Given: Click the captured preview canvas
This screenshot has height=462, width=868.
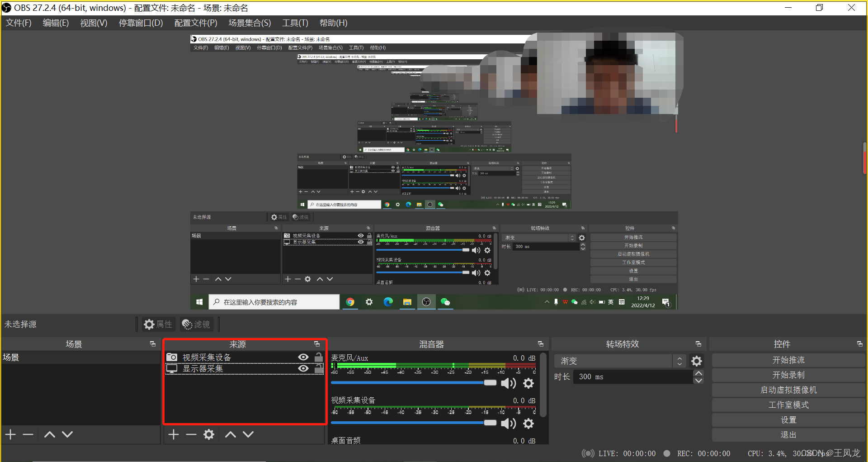Looking at the screenshot, I should tap(434, 172).
